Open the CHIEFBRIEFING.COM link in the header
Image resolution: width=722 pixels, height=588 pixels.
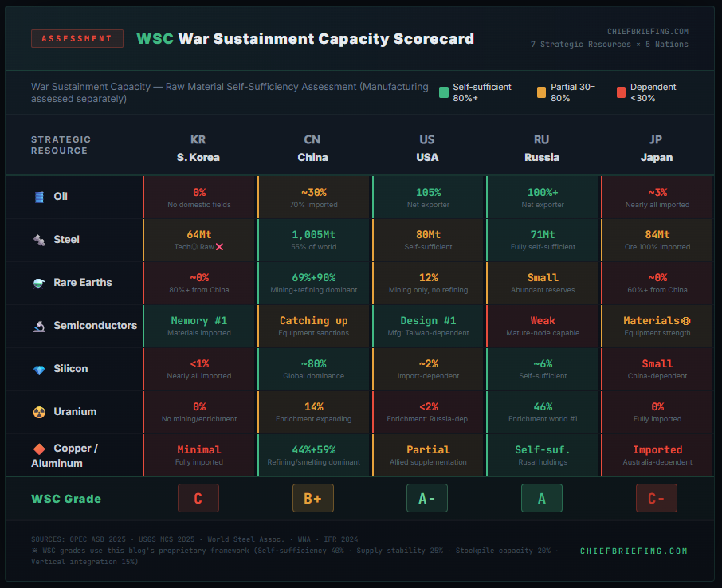point(646,31)
